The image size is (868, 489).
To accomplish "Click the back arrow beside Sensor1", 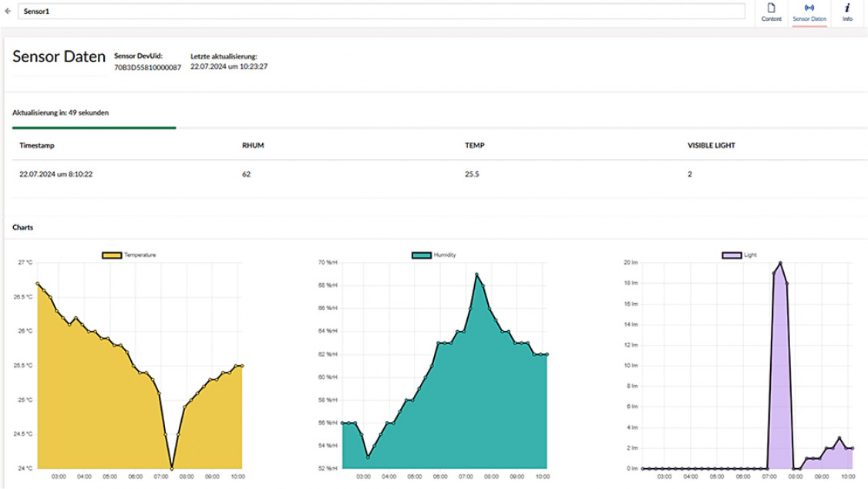I will (8, 12).
